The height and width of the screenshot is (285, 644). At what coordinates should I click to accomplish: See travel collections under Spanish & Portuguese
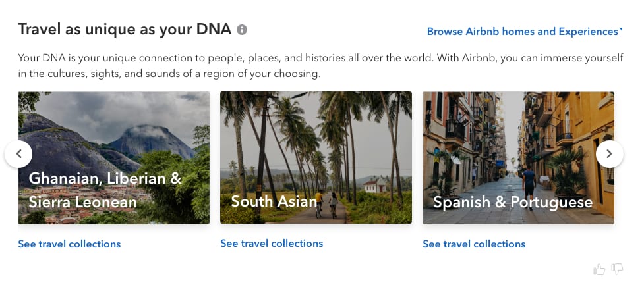[474, 244]
